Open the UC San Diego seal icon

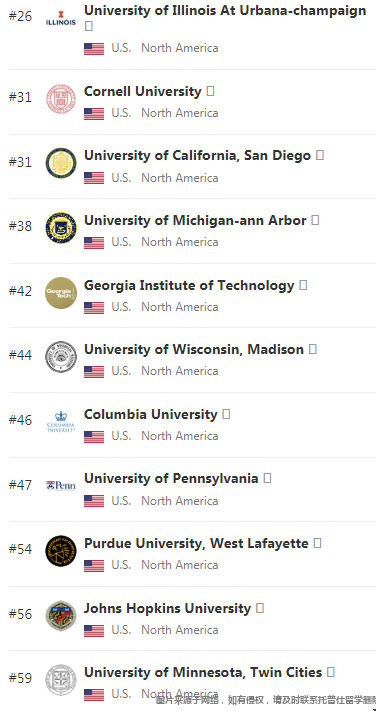coord(61,163)
